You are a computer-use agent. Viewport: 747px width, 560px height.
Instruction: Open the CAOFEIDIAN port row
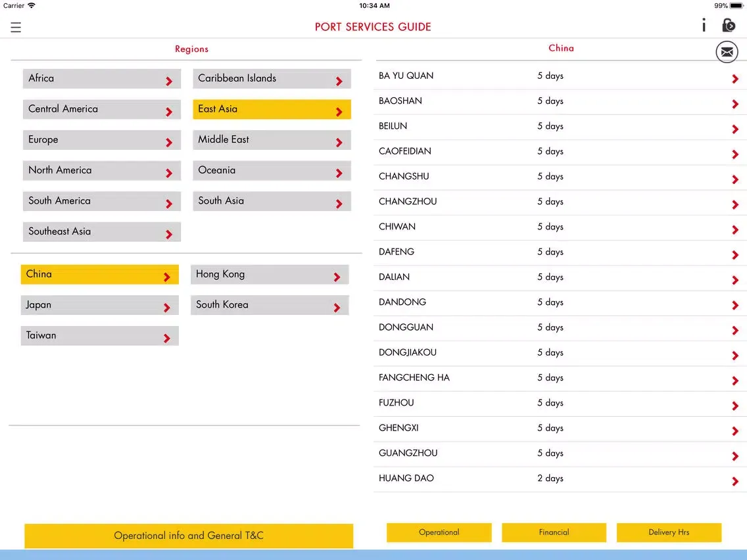[560, 152]
